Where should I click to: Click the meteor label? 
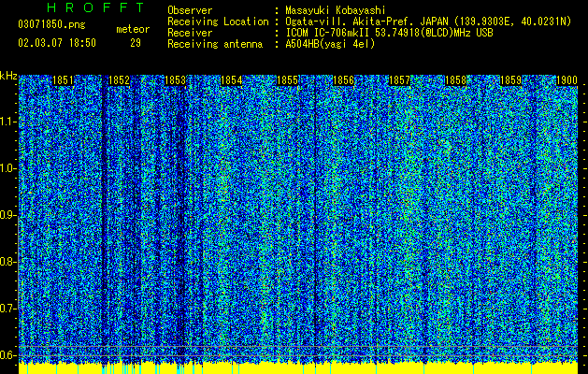click(x=133, y=29)
